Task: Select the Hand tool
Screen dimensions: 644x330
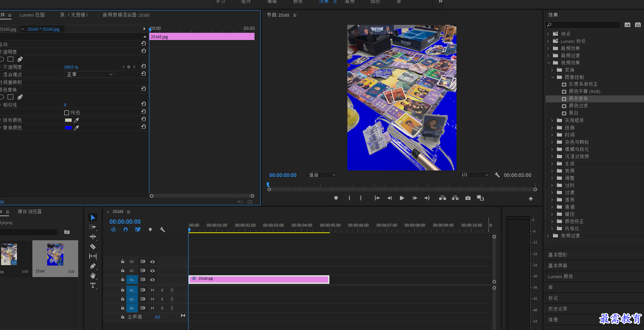Action: tap(93, 276)
